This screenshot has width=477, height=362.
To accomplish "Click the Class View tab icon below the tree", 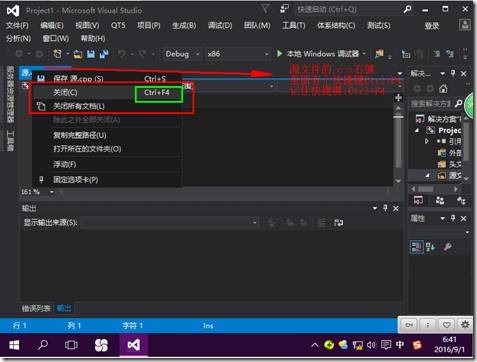I will coord(461,200).
